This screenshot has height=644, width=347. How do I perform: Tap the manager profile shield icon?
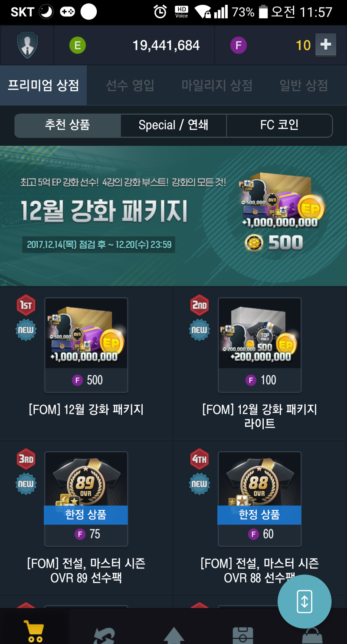click(27, 45)
